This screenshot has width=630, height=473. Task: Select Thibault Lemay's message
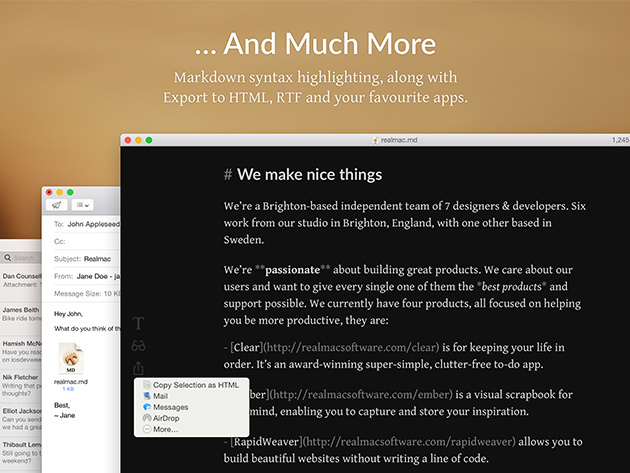tap(21, 453)
